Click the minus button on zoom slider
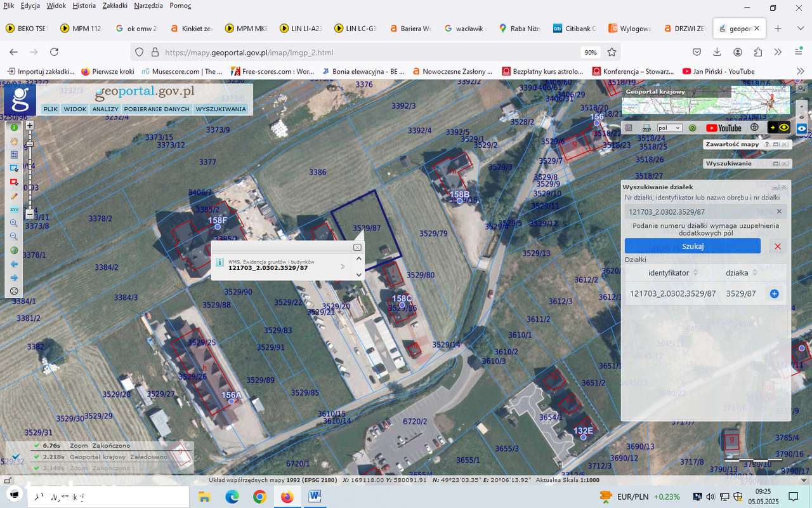The height and width of the screenshot is (508, 812). pos(29,215)
